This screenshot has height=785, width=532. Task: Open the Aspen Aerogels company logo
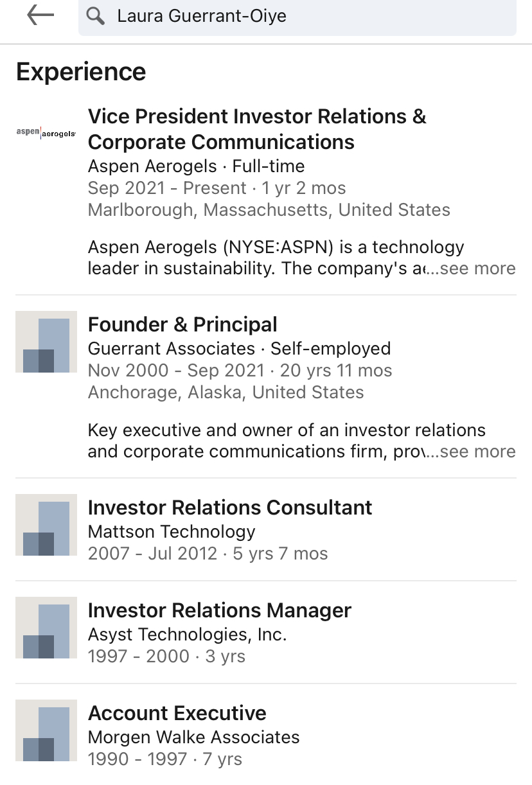click(x=46, y=132)
